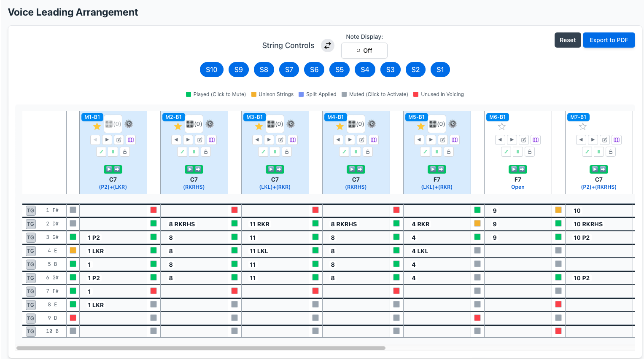Toggle the favorite star on M6-B1
644x359 pixels.
502,126
